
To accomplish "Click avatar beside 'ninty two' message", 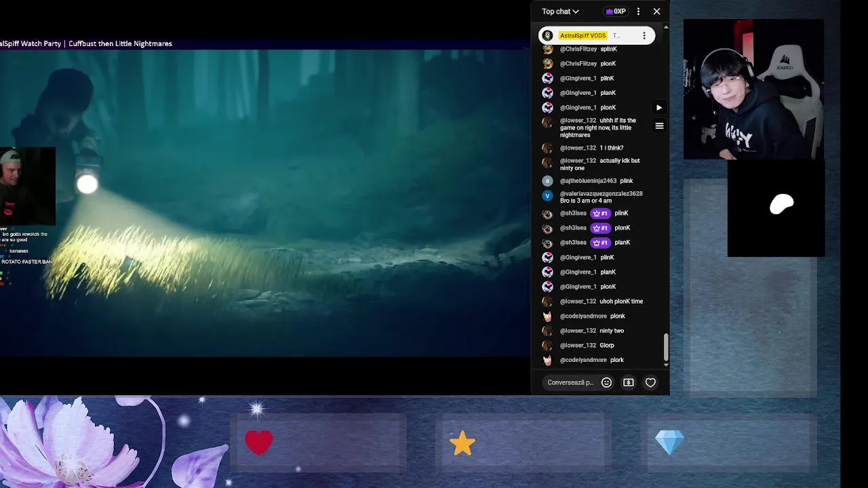I will 547,331.
